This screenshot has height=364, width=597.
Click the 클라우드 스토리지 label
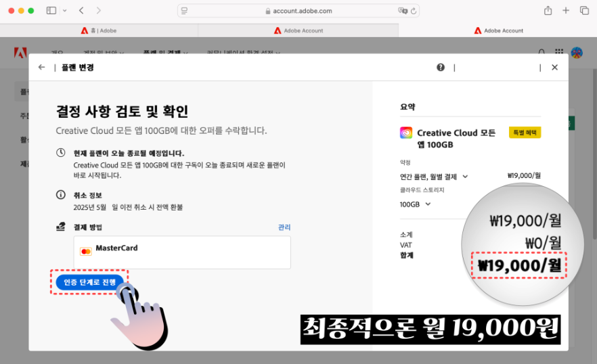point(422,189)
